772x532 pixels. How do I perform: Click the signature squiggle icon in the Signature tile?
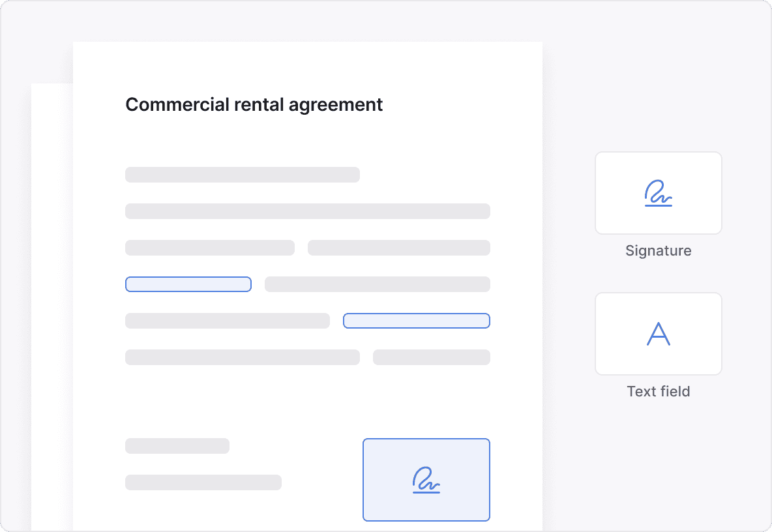[658, 194]
